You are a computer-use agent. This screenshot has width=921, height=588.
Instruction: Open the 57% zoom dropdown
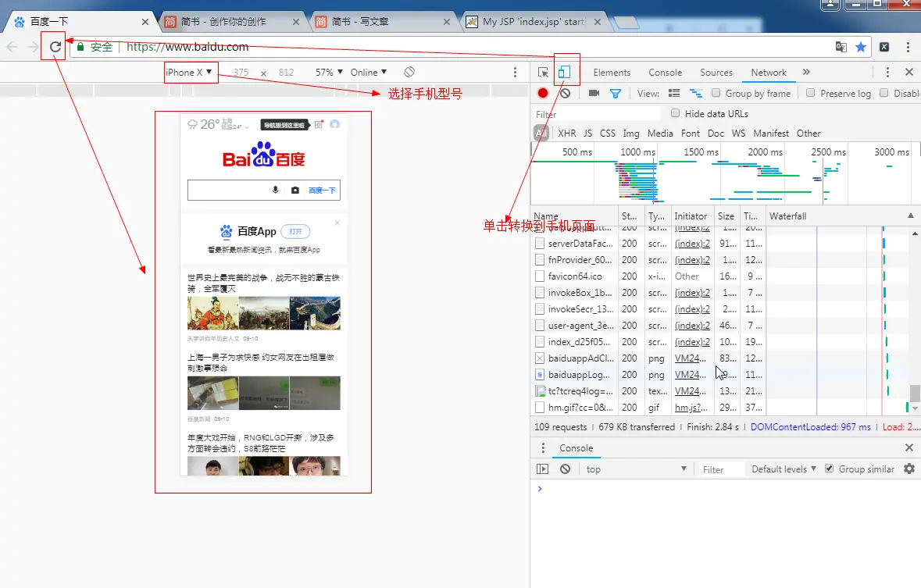pyautogui.click(x=329, y=73)
